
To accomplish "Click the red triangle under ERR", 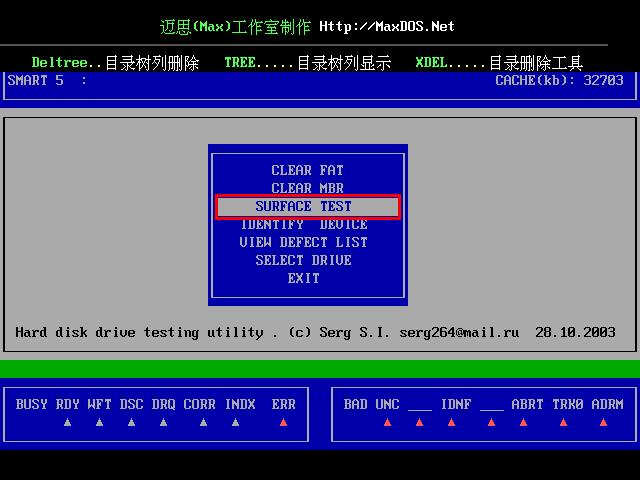I will click(x=283, y=422).
